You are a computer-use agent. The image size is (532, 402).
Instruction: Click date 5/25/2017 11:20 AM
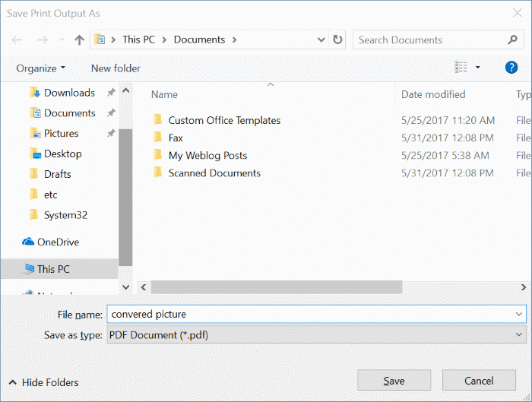click(448, 120)
